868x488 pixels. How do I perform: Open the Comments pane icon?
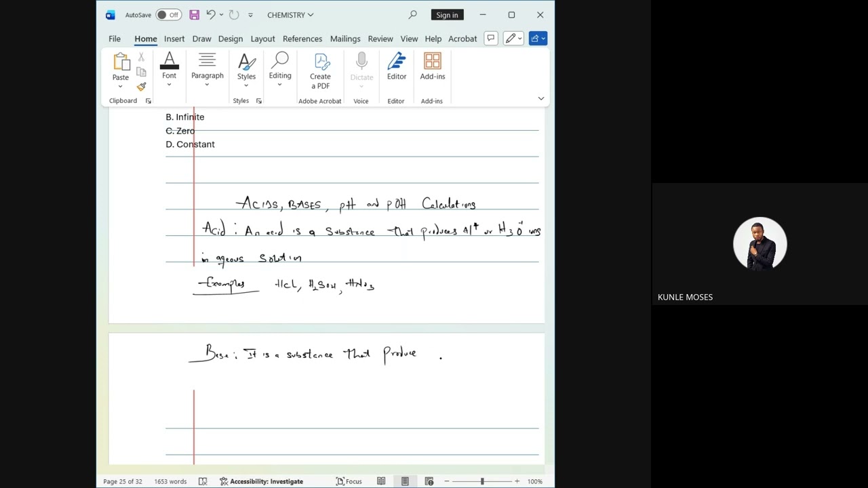click(491, 39)
